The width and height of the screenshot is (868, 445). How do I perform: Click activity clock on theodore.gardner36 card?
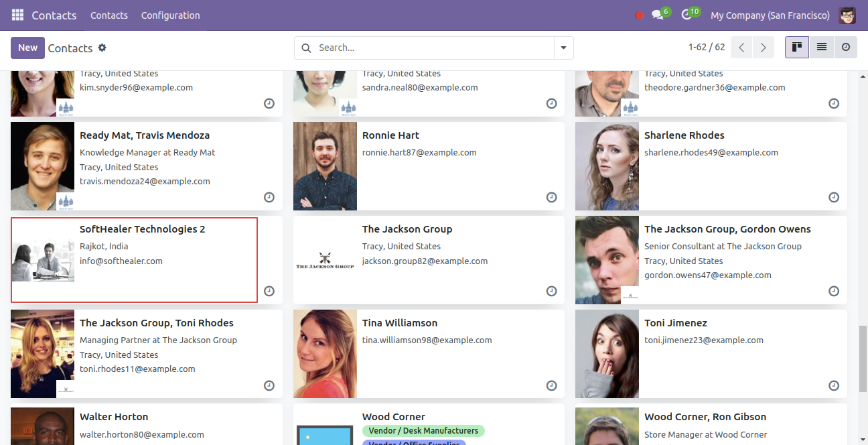[x=834, y=103]
